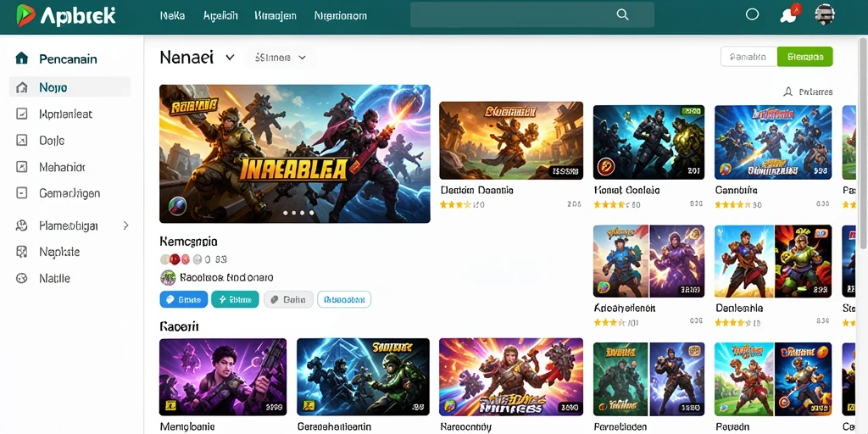
Task: Open the Gerasehertieartin game thumbnail
Action: coord(363,377)
